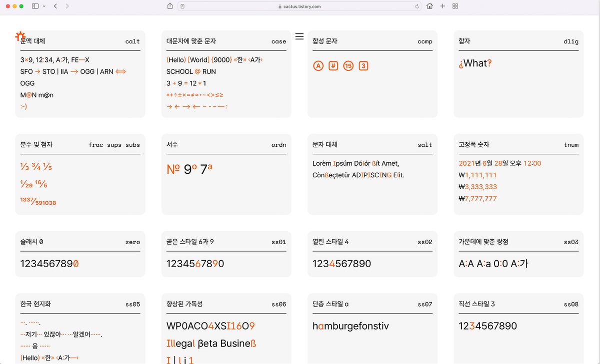
Task: Click the home icon in the browser toolbar
Action: (x=429, y=6)
